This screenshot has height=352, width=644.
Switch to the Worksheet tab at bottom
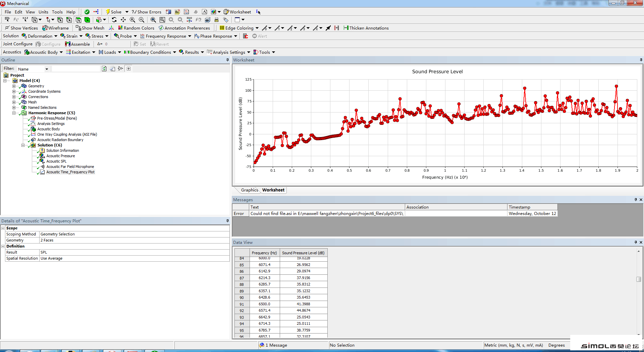273,190
